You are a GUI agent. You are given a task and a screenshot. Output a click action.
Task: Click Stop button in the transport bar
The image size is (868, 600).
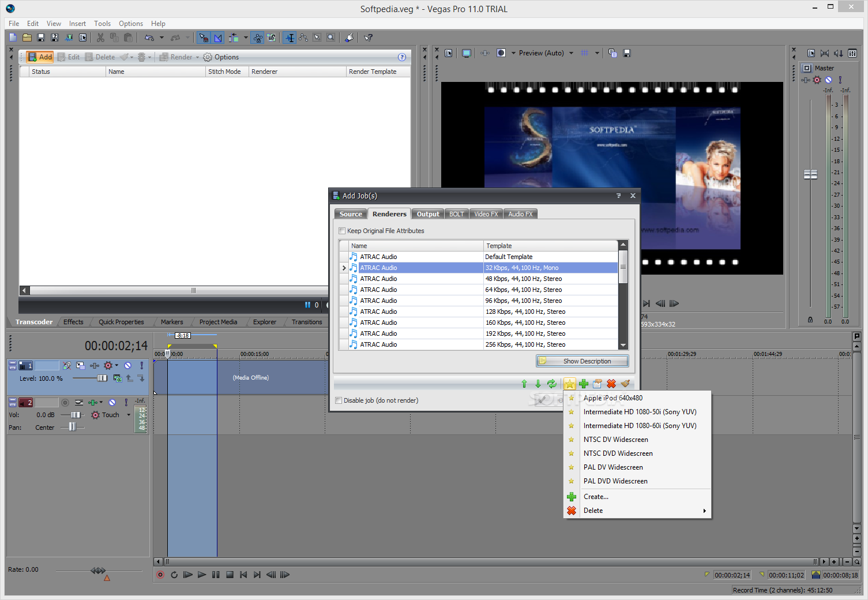(x=230, y=575)
